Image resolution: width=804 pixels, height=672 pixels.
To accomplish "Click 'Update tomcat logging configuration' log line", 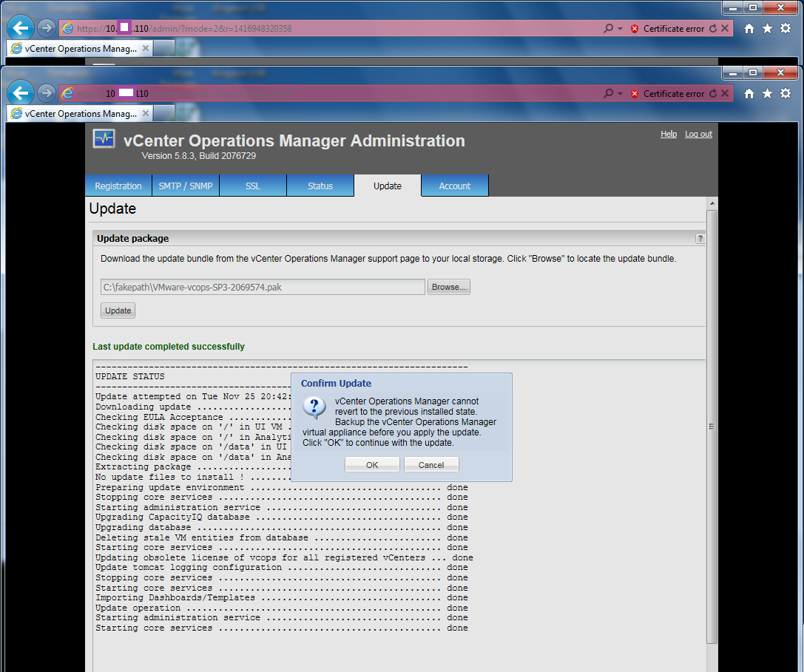I will 282,568.
